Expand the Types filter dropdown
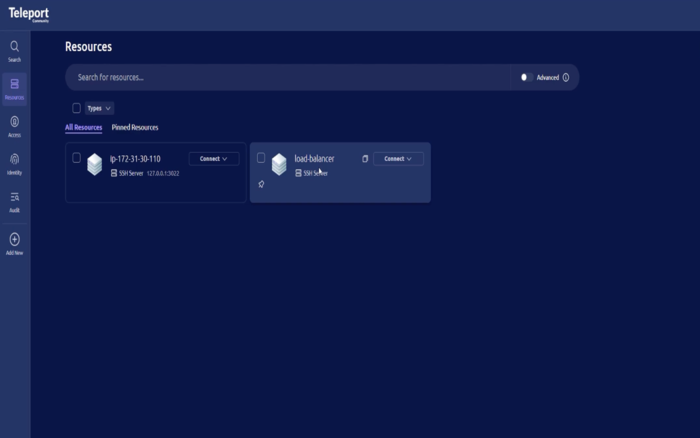 click(99, 108)
